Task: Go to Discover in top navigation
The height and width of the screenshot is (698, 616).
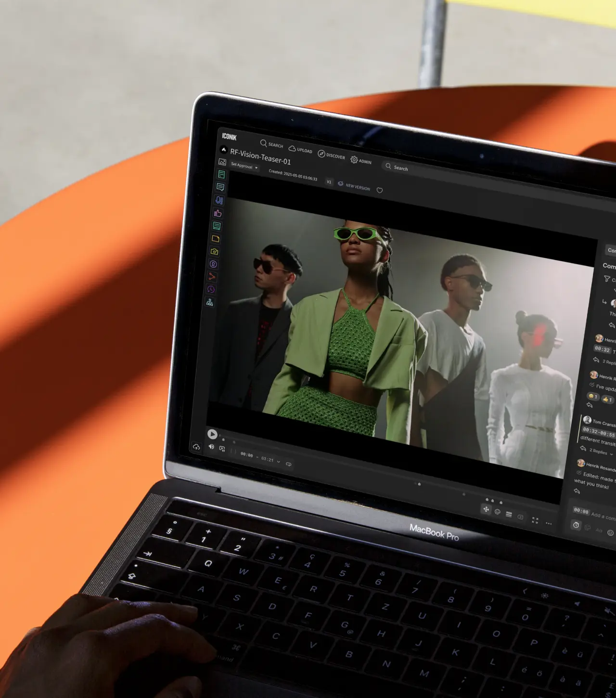Action: point(331,155)
